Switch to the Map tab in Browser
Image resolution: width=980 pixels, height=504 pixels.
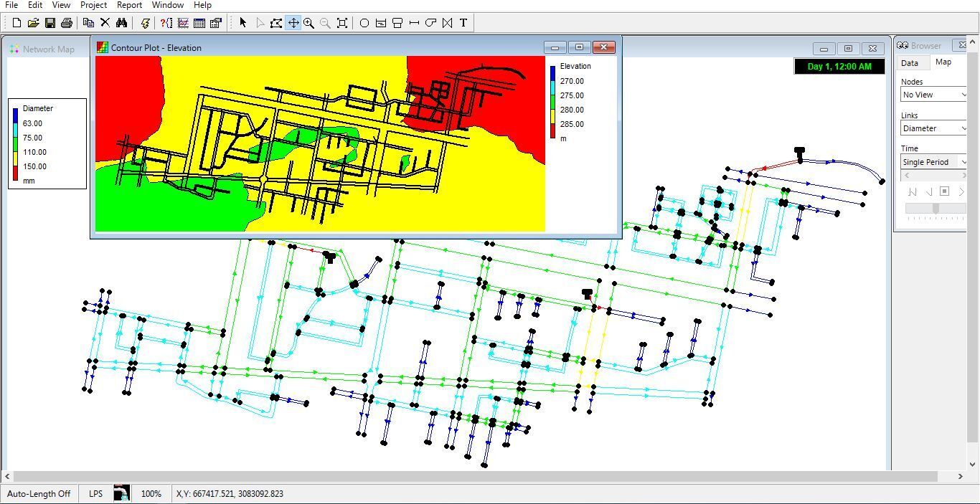tap(943, 62)
